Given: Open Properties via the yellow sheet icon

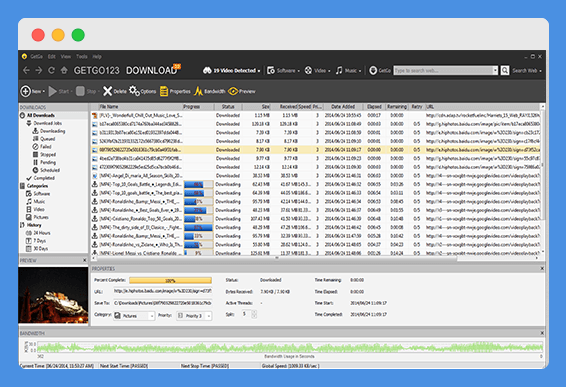Looking at the screenshot, I should pos(164,91).
